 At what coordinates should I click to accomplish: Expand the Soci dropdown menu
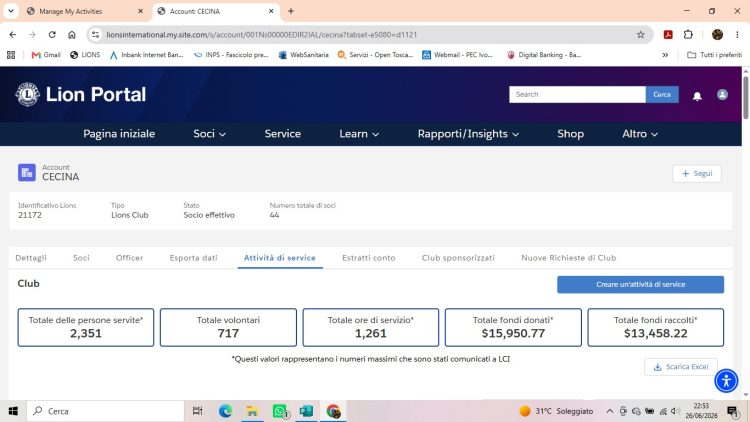[x=209, y=134]
